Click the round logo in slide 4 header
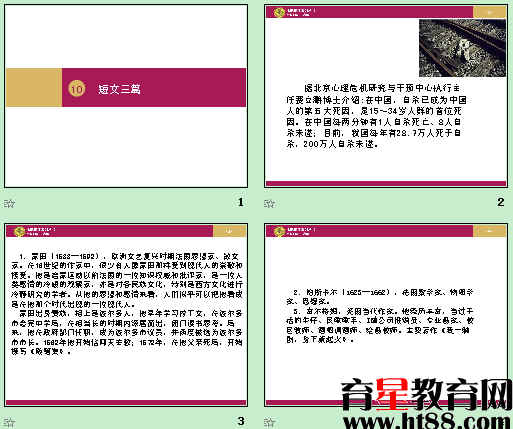The height and width of the screenshot is (429, 513). pyautogui.click(x=279, y=231)
